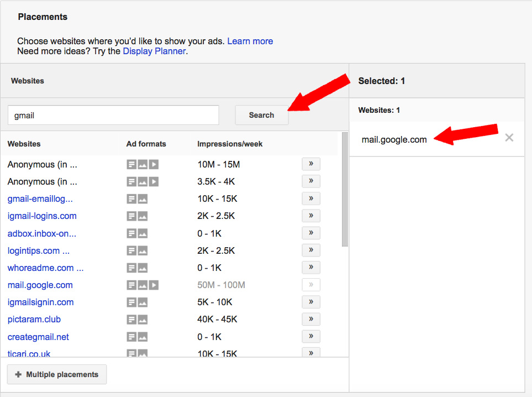Open mail.google.com link in results list
The width and height of the screenshot is (532, 397).
(x=40, y=285)
